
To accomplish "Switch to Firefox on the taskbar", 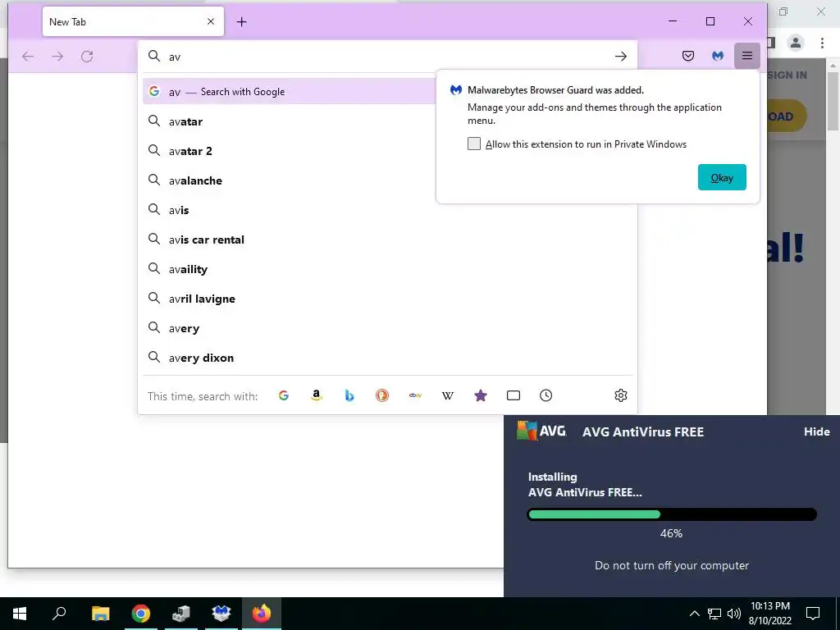I will [x=262, y=614].
